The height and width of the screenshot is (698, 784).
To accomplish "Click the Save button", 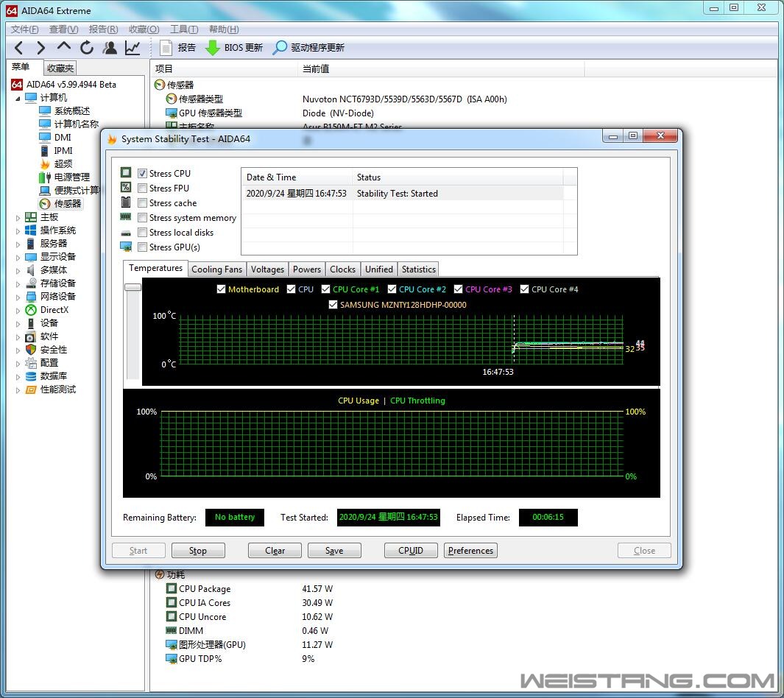I will [x=334, y=551].
